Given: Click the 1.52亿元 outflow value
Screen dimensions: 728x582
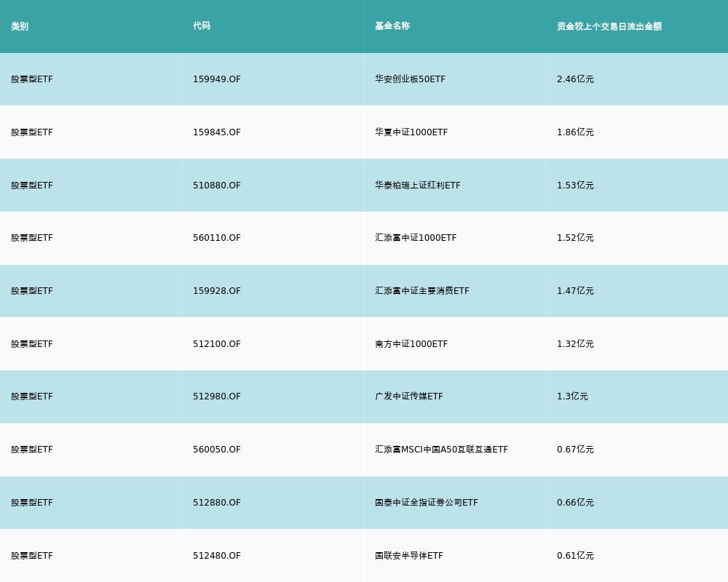Looking at the screenshot, I should click(x=575, y=238).
